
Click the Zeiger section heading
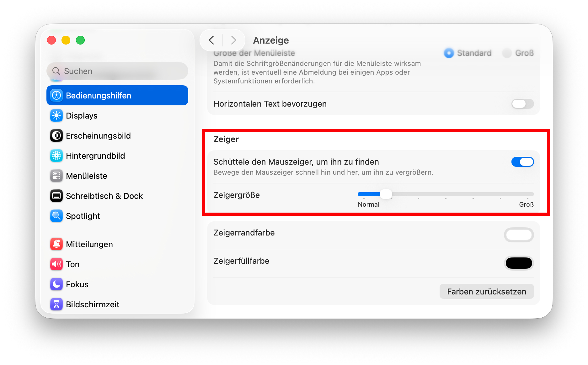pyautogui.click(x=226, y=139)
